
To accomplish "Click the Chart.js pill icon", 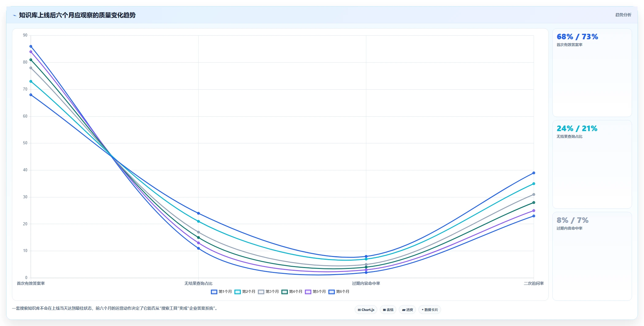I will click(x=359, y=310).
